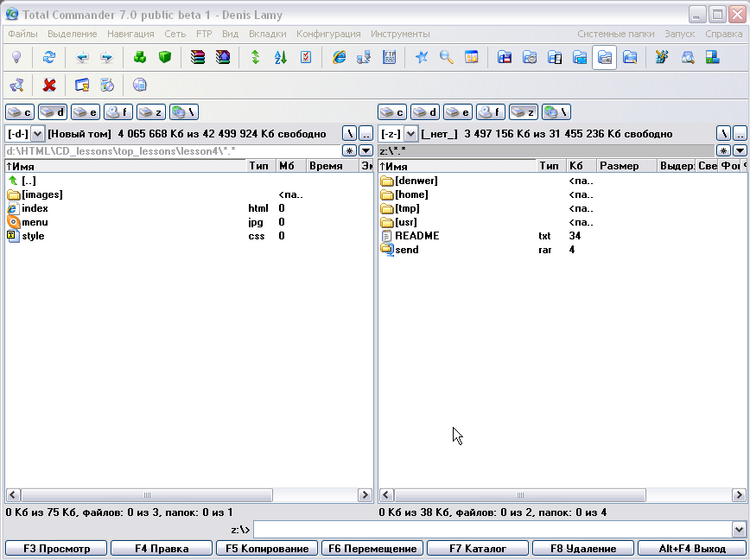The image size is (750, 560).
Task: Go back with the left arrow icon
Action: 82,57
